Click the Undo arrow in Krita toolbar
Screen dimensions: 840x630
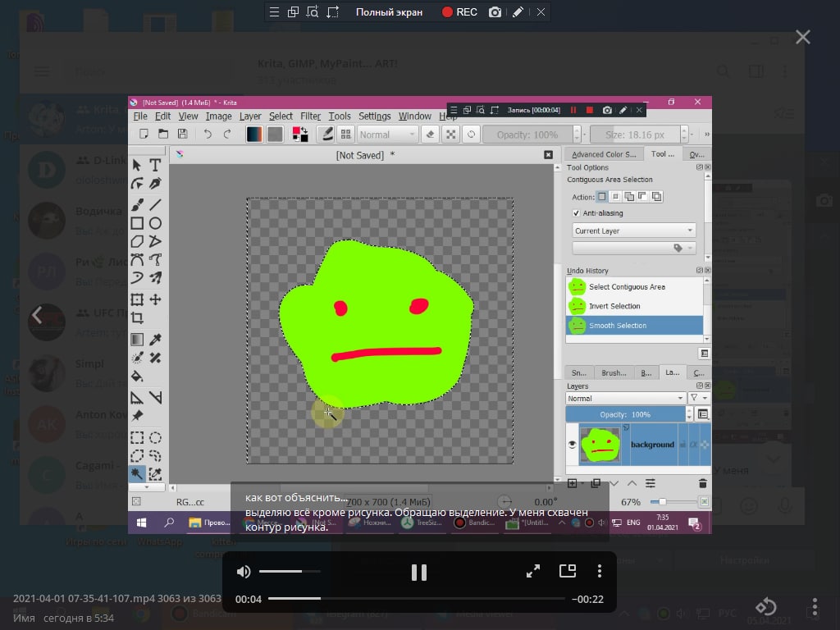click(208, 135)
